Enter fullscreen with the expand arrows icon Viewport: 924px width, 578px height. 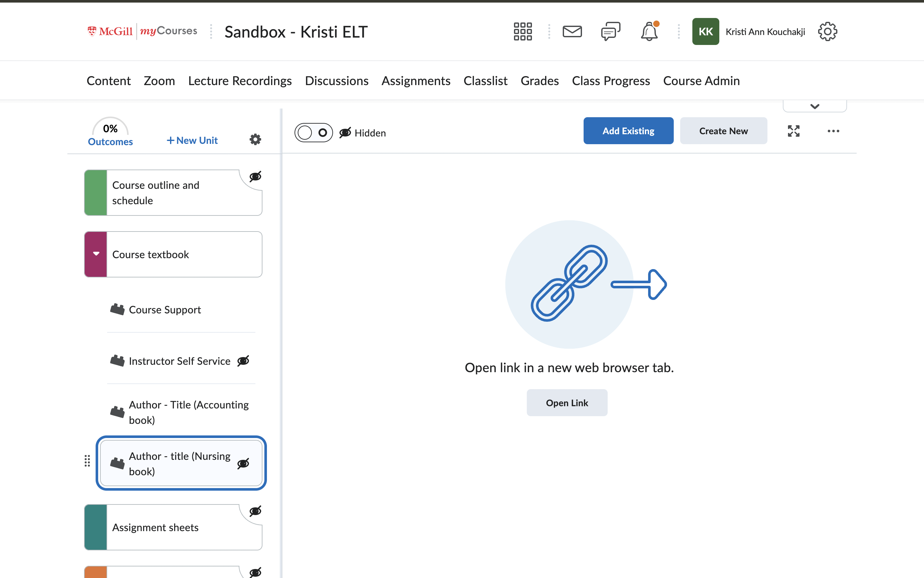coord(793,131)
